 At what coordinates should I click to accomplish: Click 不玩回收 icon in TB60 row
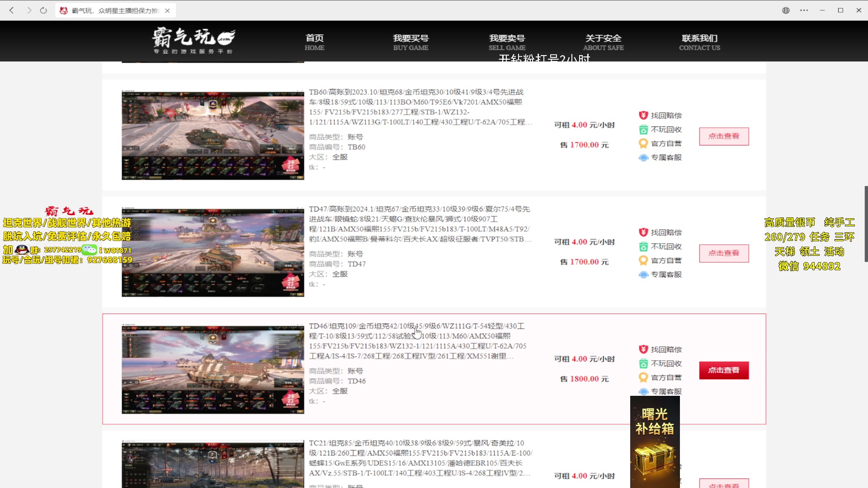pyautogui.click(x=643, y=130)
